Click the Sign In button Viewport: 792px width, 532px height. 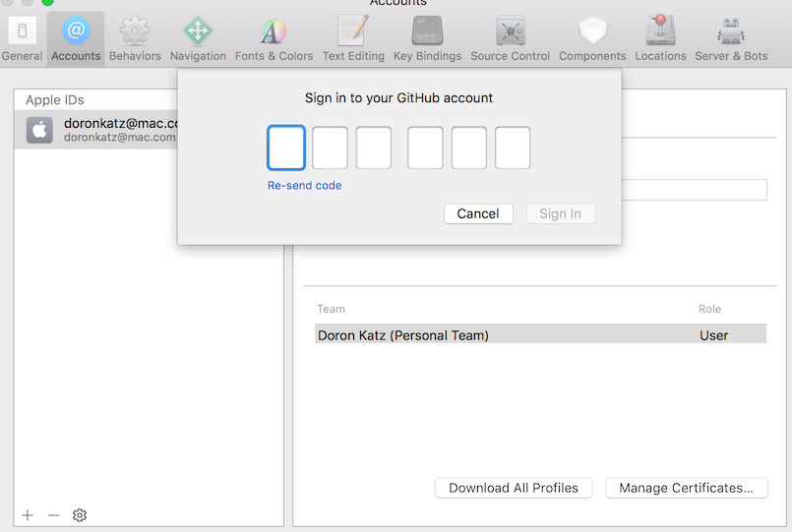(560, 213)
